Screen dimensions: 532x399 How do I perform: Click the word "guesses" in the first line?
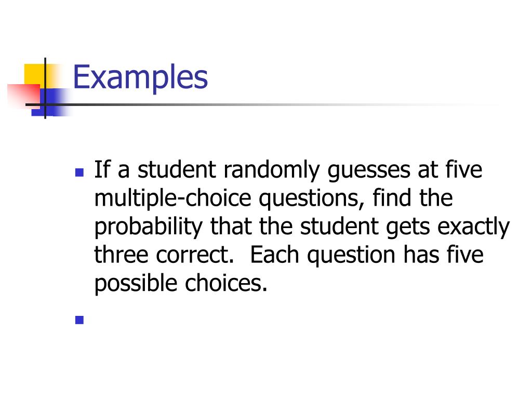[369, 171]
